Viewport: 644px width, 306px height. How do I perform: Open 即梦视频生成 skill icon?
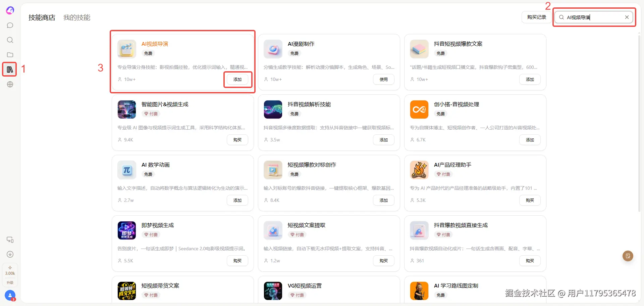tap(127, 230)
